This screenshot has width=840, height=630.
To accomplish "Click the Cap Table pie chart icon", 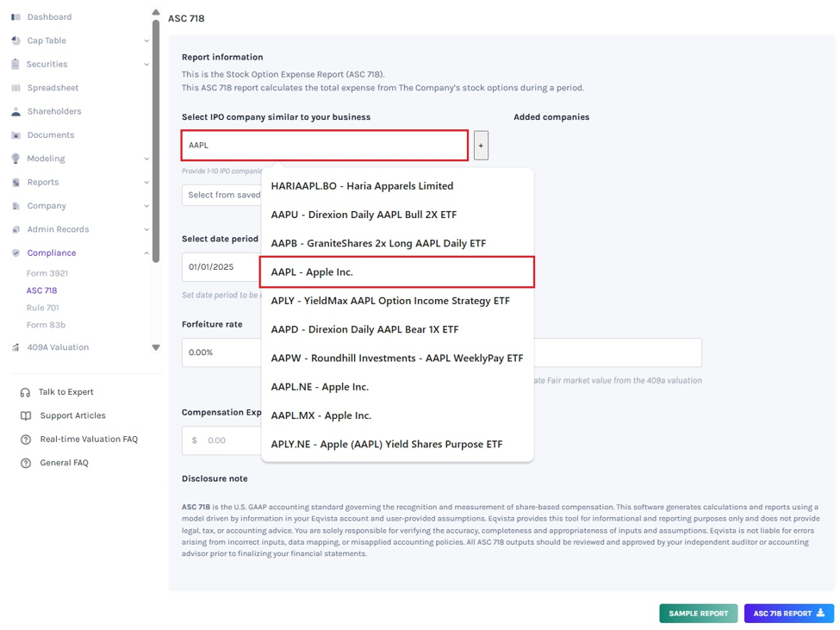I will coord(16,41).
